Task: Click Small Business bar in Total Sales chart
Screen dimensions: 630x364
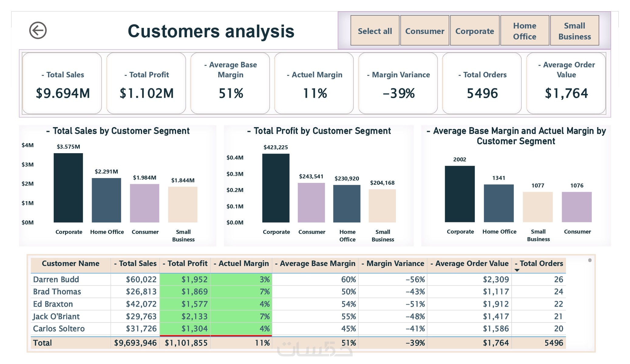Action: pyautogui.click(x=183, y=204)
